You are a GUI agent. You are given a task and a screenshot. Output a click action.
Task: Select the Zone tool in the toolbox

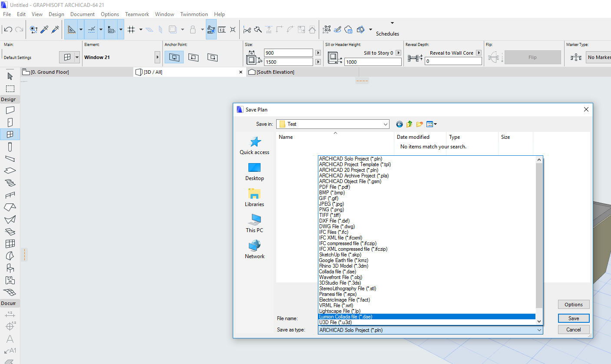[10, 280]
